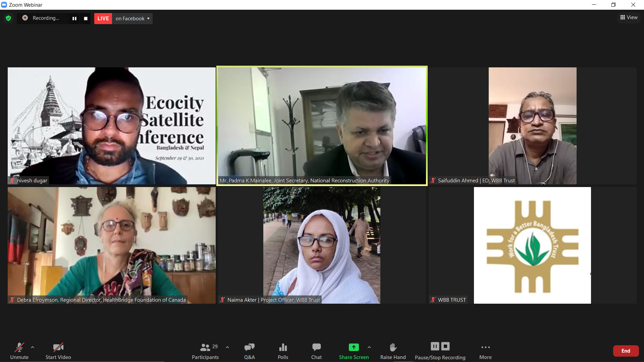The image size is (644, 362).
Task: Open the View layout menu
Action: point(629,17)
